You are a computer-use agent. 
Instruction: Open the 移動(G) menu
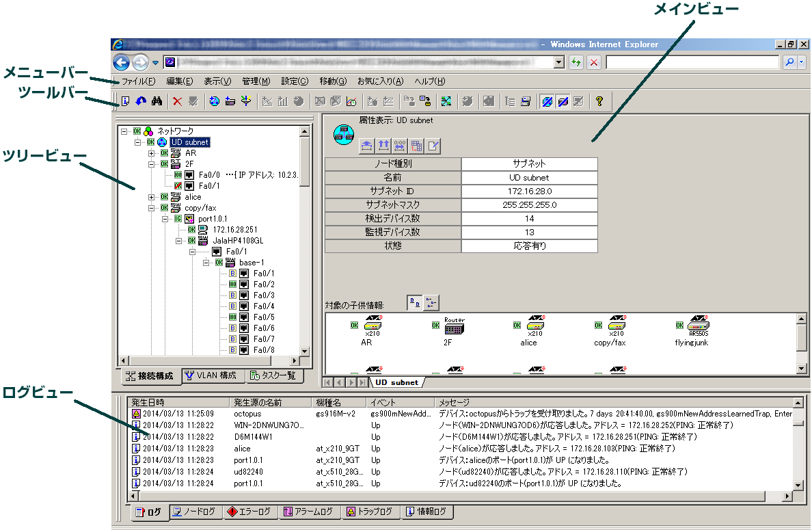click(332, 81)
